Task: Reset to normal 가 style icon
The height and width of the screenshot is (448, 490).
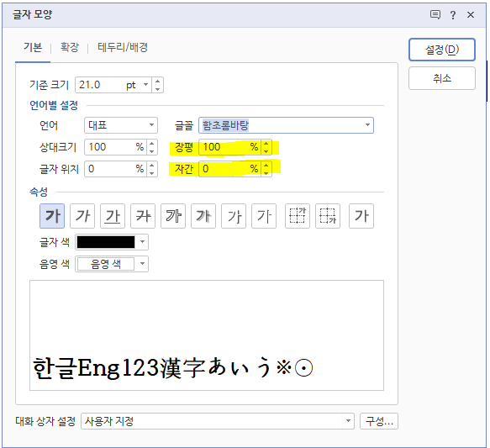Action: click(361, 216)
